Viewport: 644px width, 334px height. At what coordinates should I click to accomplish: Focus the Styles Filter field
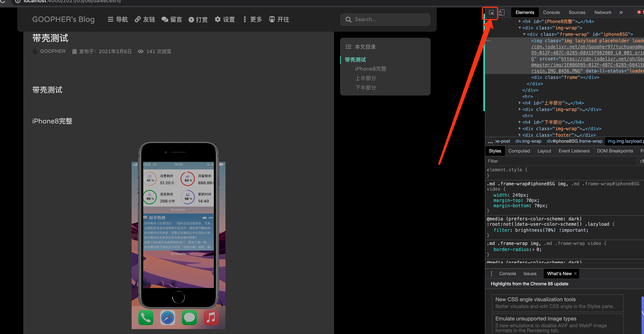click(x=561, y=161)
